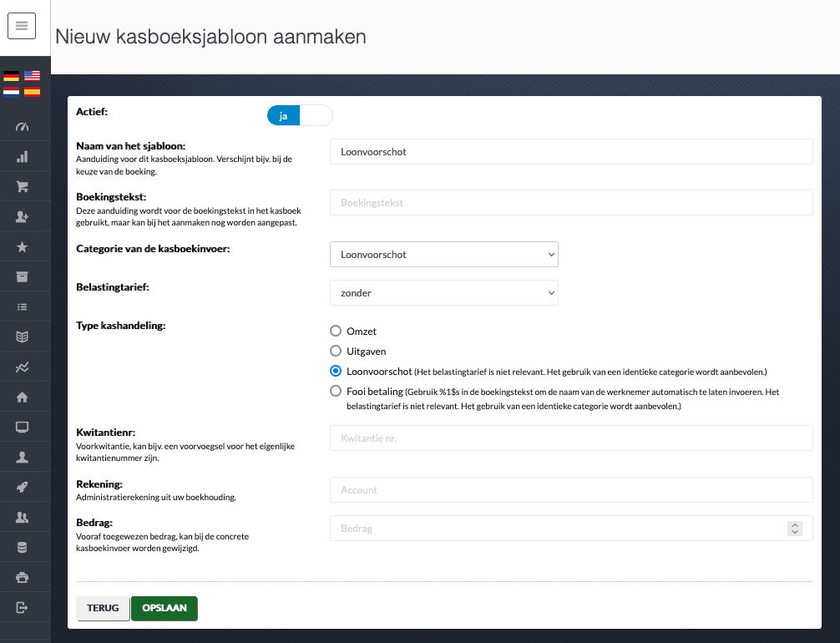The width and height of the screenshot is (840, 643).
Task: Click the Type kashandeling label
Action: pyautogui.click(x=121, y=325)
